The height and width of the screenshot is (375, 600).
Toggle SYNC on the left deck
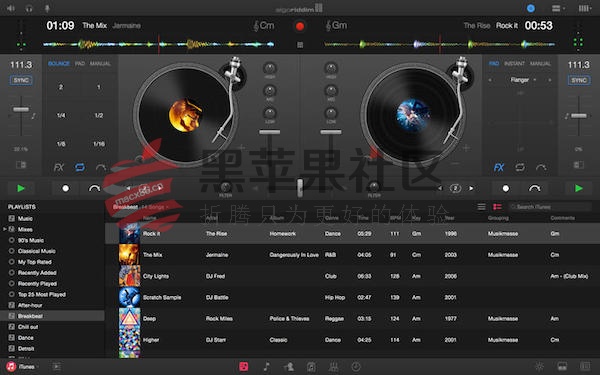point(21,80)
